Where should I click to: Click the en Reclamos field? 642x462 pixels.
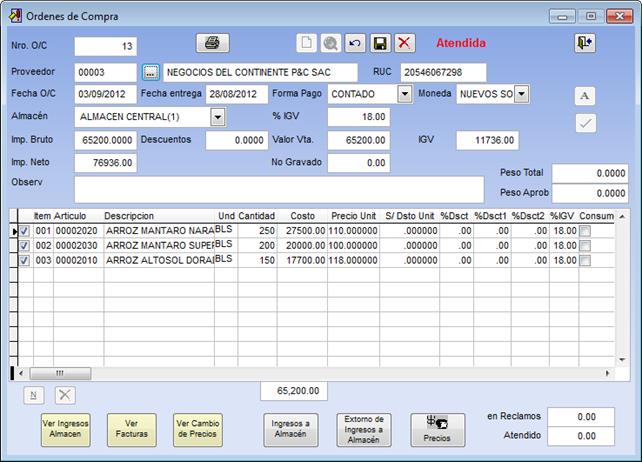pos(581,417)
